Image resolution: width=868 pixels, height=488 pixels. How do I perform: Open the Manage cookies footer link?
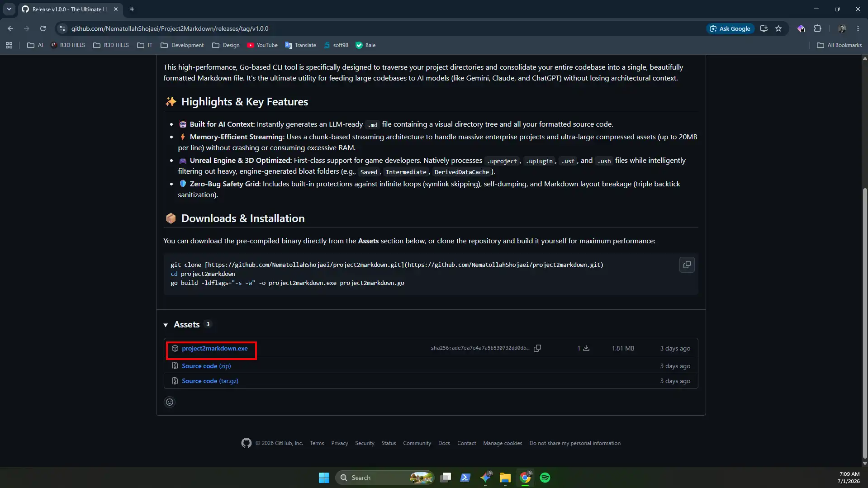pyautogui.click(x=503, y=443)
